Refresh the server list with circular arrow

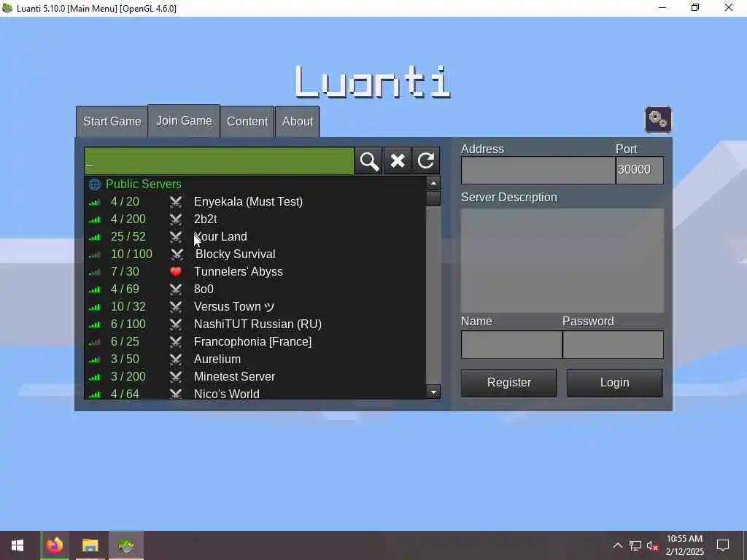click(x=426, y=161)
